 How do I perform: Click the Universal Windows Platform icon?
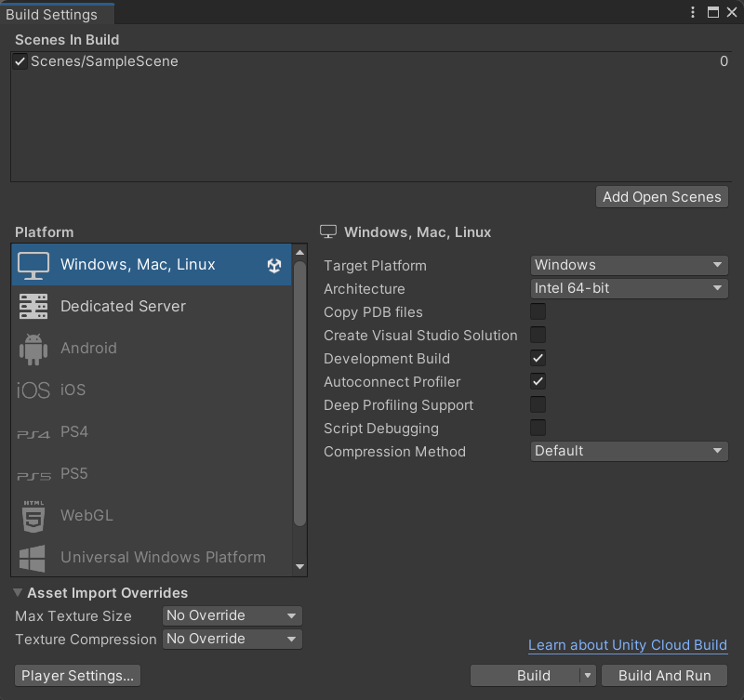(x=33, y=558)
